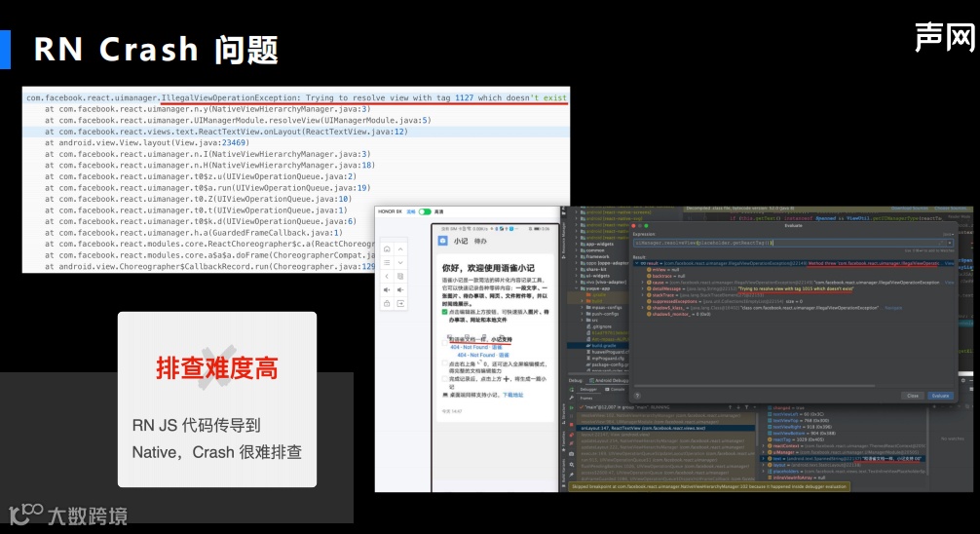Expand the shadow$_klass_ node in results
980x534 pixels.
[x=643, y=308]
